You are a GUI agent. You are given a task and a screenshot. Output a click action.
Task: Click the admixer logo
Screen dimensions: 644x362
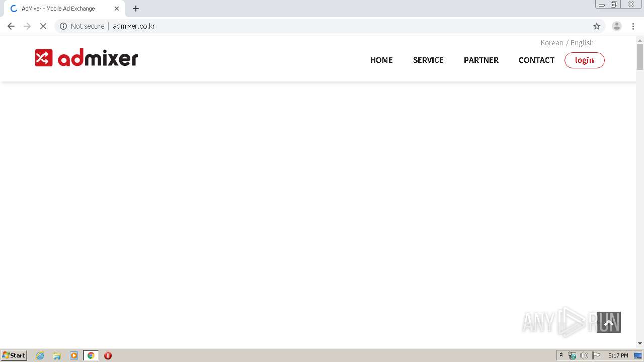coord(87,58)
